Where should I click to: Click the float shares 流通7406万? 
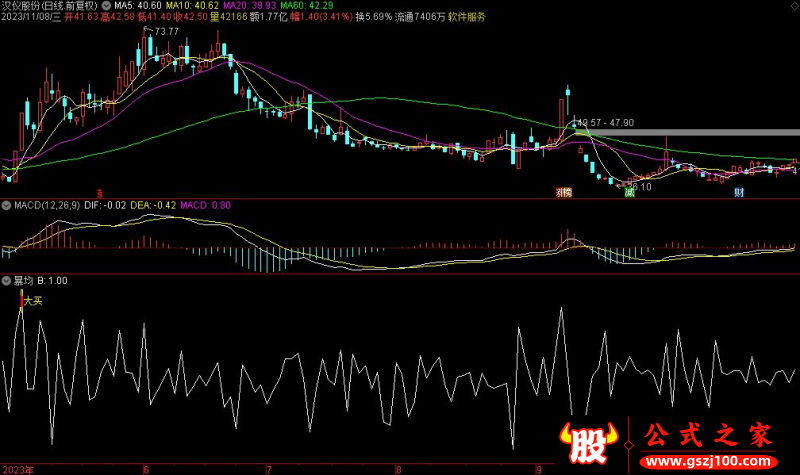click(x=420, y=17)
